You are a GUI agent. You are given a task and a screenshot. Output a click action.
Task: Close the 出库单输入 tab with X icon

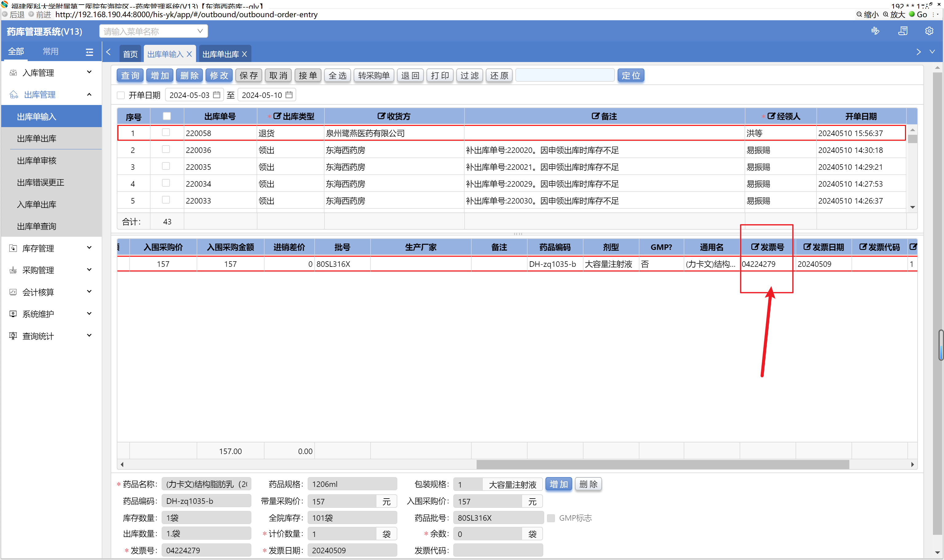(x=189, y=54)
